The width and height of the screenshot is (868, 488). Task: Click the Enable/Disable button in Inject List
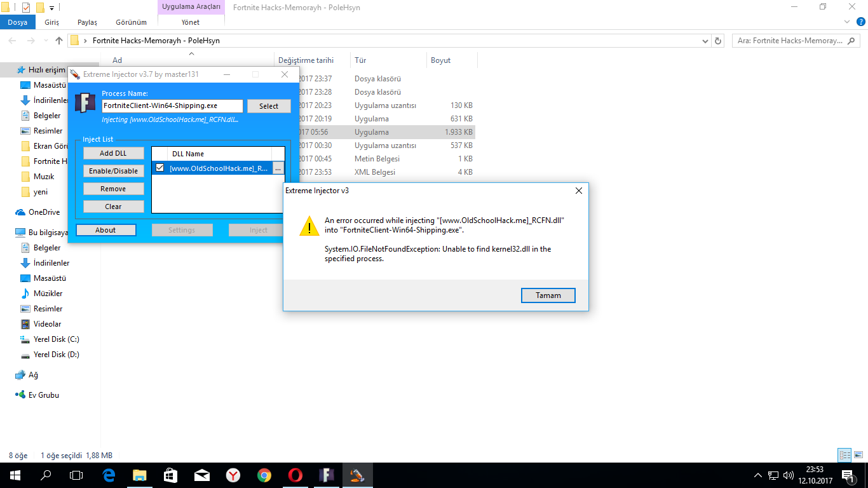tap(113, 171)
